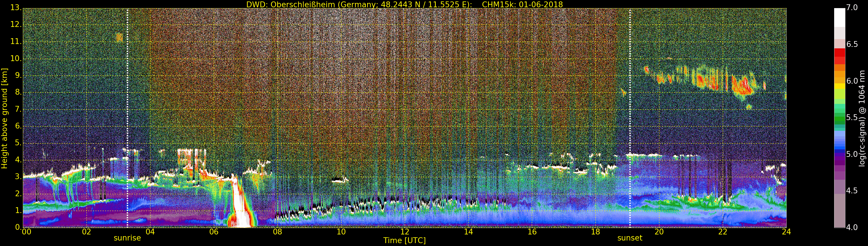This screenshot has width=868, height=246.
Task: Click the time axis tick label '24'
Action: tap(786, 232)
